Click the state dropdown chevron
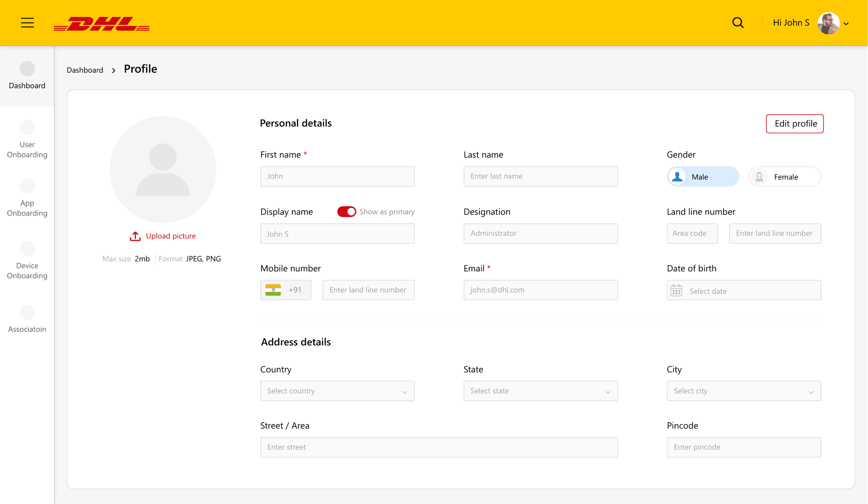Image resolution: width=868 pixels, height=504 pixels. (607, 392)
